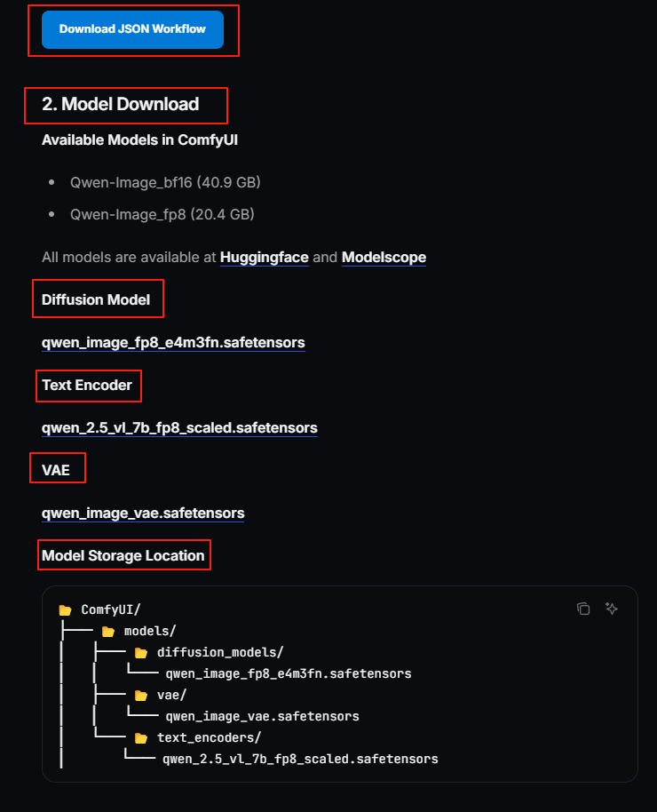Click 'diffusion_models/' text in the tree
The image size is (657, 812).
pyautogui.click(x=220, y=652)
